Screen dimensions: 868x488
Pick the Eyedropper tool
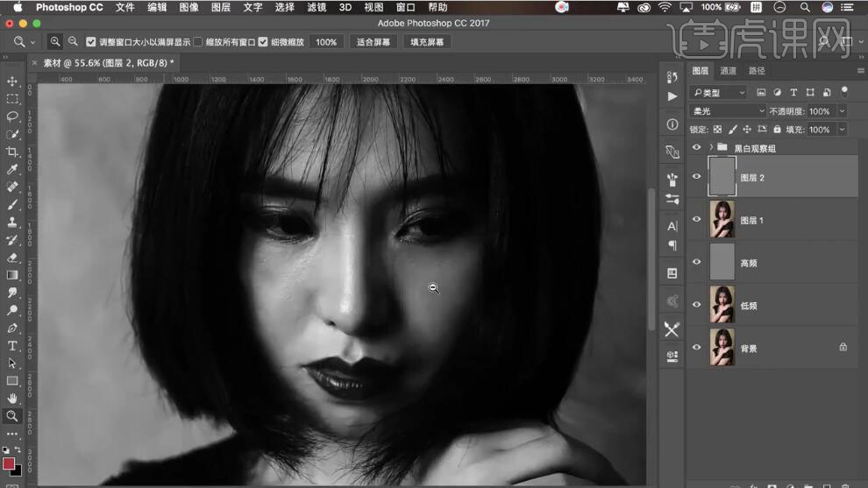(x=12, y=169)
